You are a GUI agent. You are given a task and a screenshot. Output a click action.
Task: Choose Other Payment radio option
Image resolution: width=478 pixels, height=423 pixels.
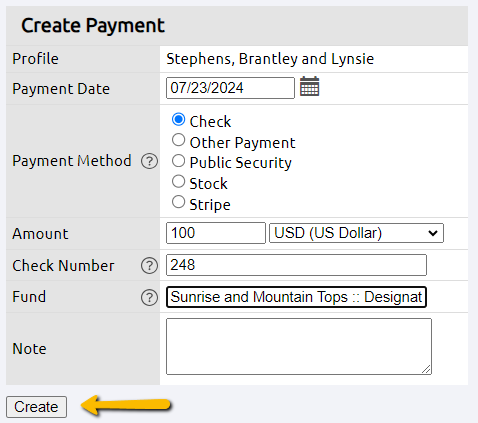(178, 140)
